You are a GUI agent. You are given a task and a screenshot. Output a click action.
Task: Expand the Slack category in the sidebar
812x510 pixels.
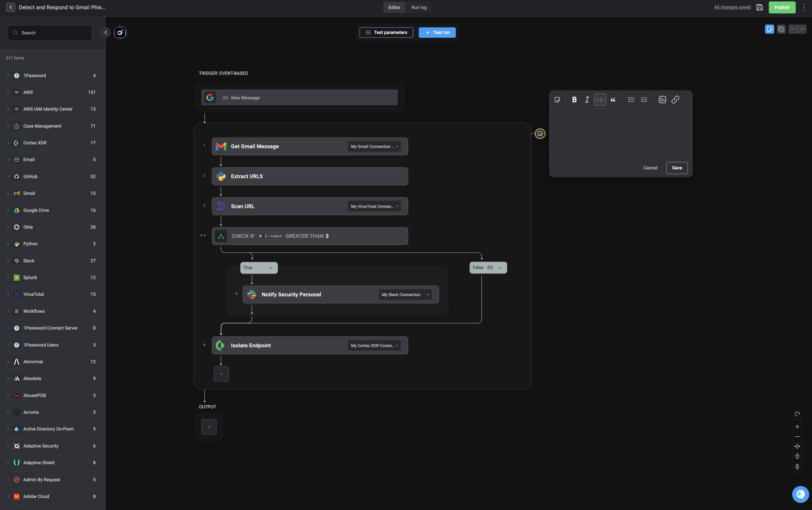(x=8, y=261)
